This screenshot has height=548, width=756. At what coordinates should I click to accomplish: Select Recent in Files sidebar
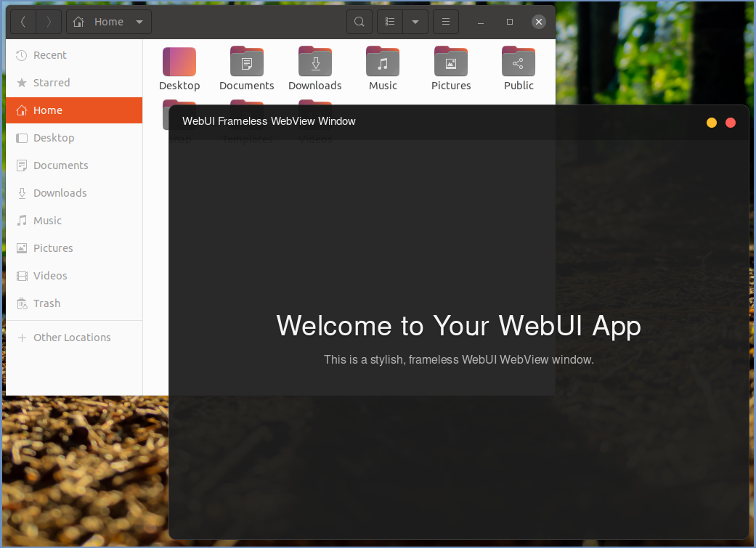click(x=74, y=55)
